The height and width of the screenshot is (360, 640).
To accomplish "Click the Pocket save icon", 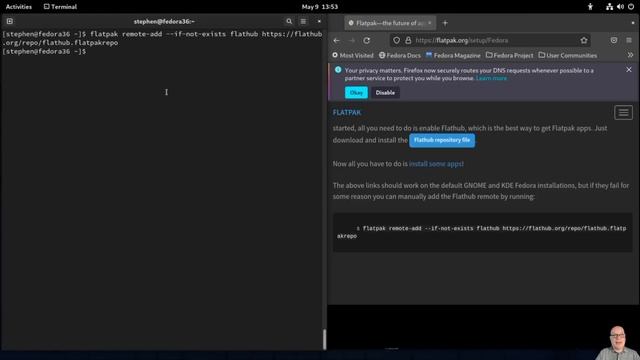I will 614,40.
